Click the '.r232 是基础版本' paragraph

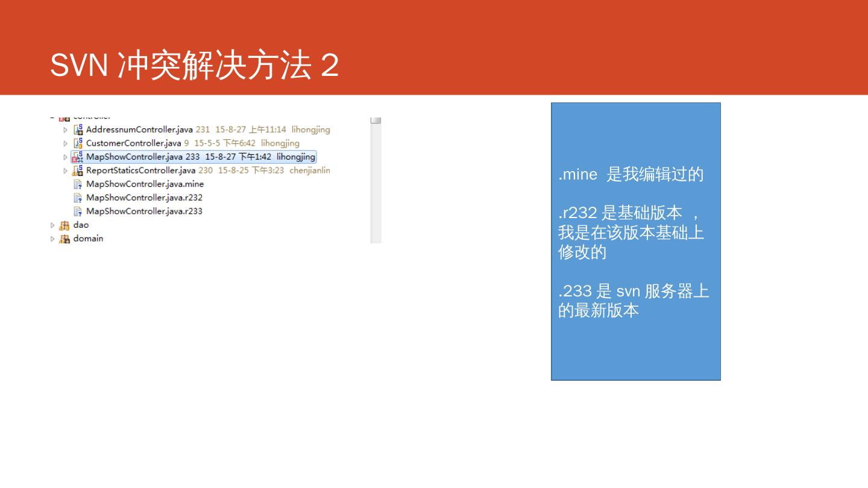click(631, 233)
